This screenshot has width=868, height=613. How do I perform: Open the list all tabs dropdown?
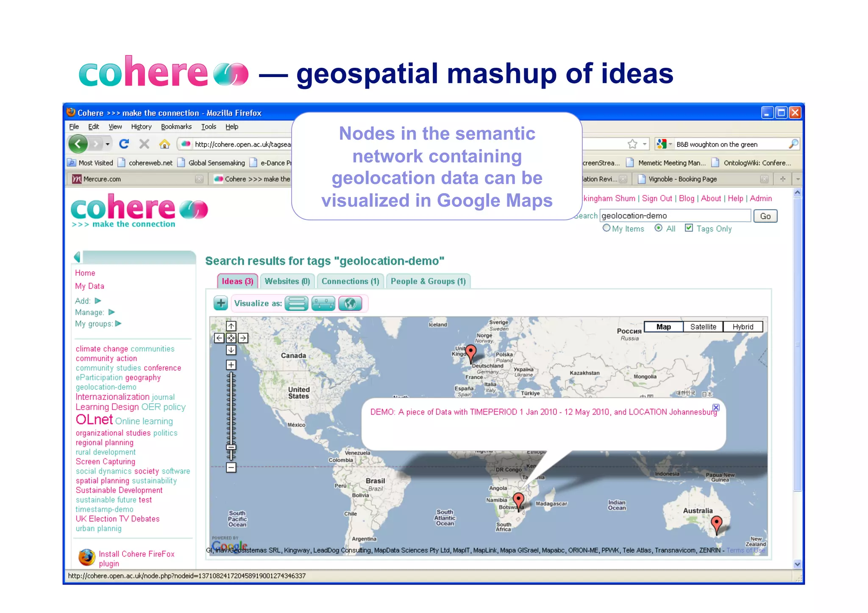[x=798, y=179]
